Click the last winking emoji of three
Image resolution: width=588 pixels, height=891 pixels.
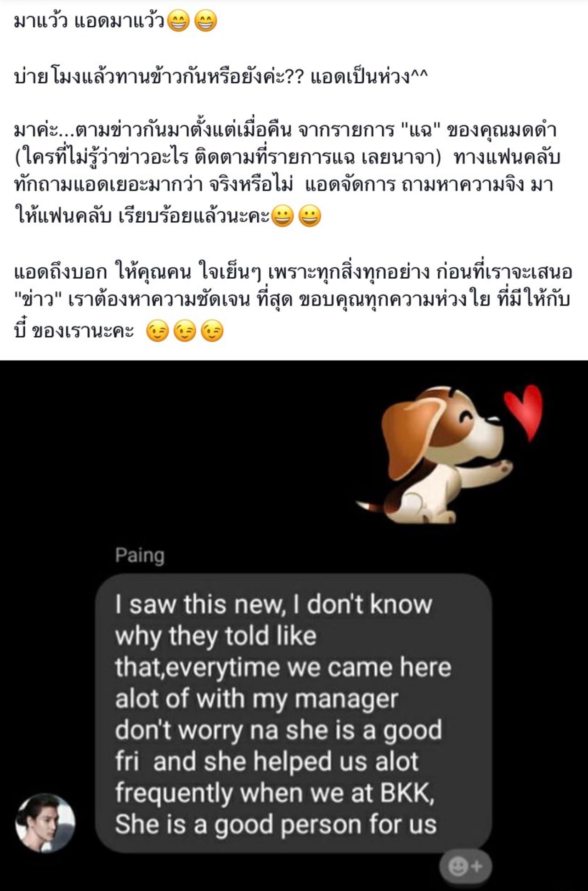212,331
